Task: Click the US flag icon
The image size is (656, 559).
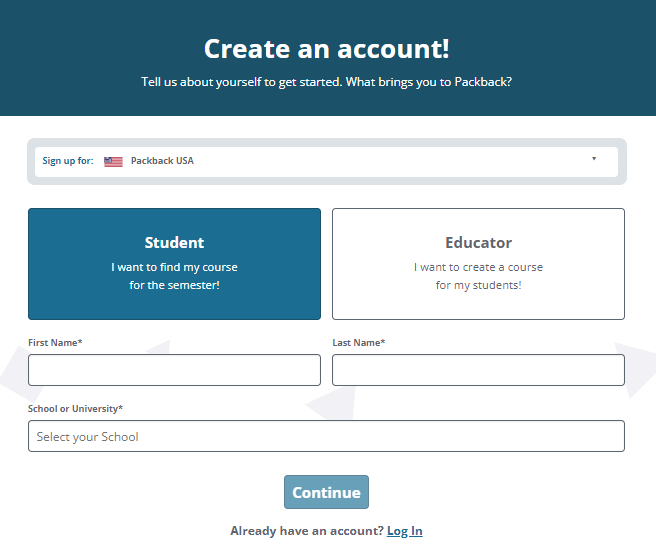Action: [x=113, y=162]
